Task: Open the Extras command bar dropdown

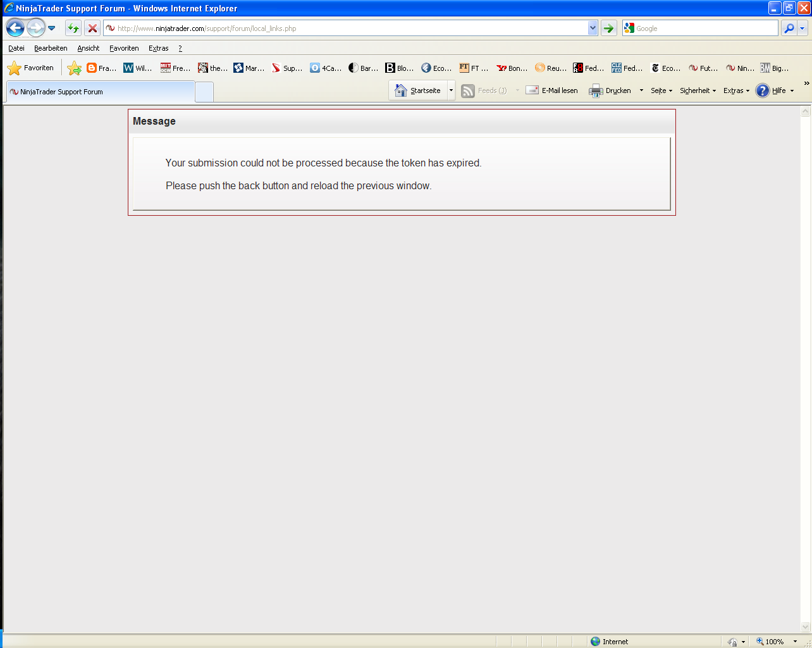Action: click(x=736, y=90)
